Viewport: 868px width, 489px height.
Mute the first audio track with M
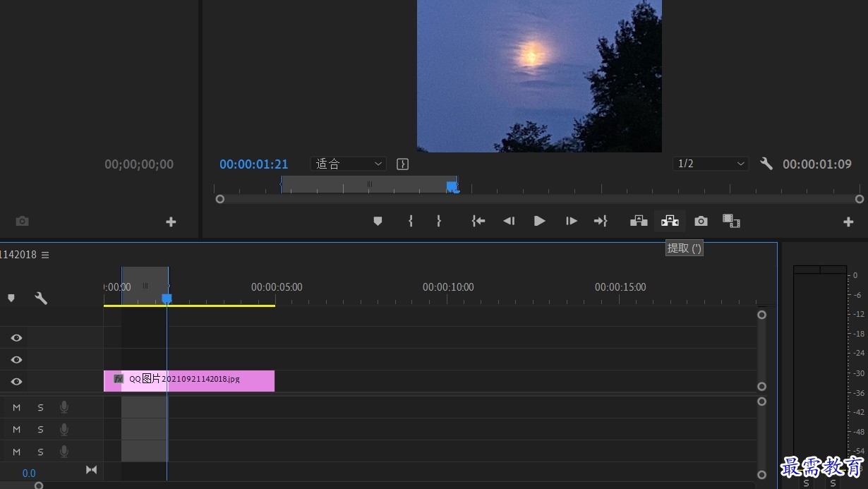coord(16,408)
